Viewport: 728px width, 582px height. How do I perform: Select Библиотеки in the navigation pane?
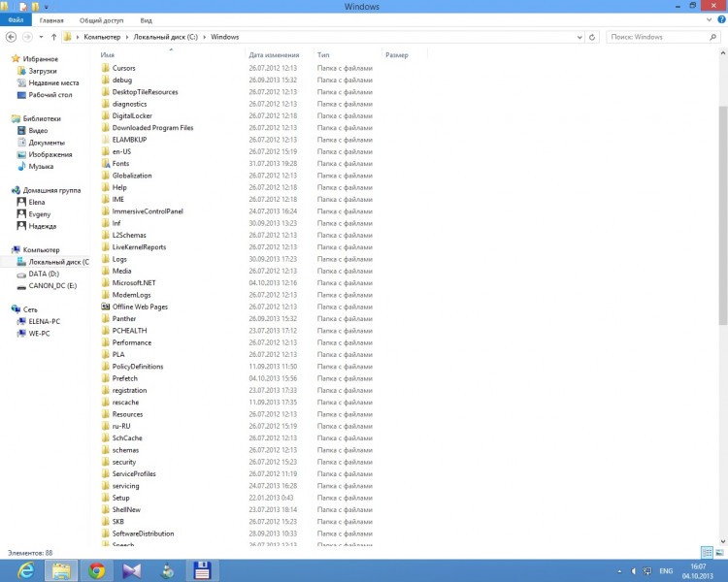click(42, 118)
